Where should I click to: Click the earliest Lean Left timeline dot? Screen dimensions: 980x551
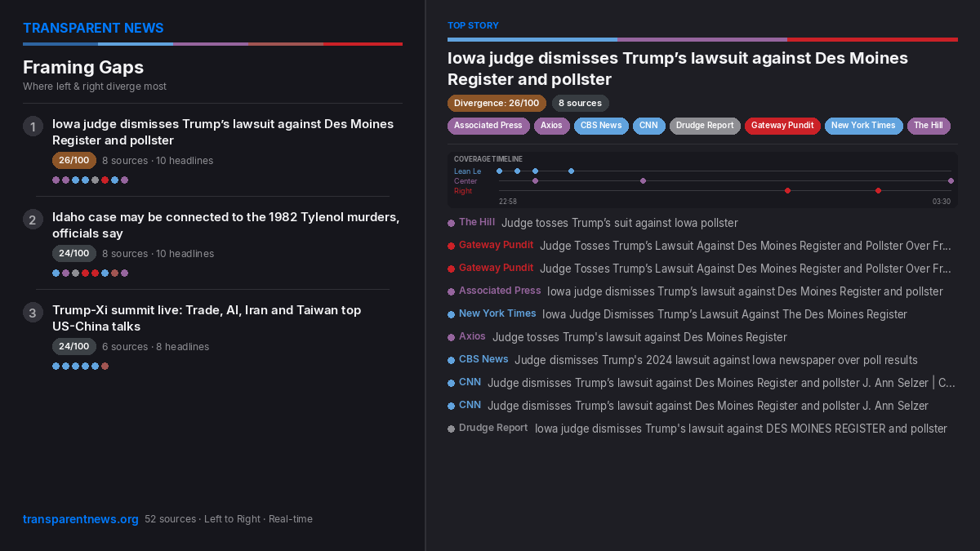coord(499,171)
